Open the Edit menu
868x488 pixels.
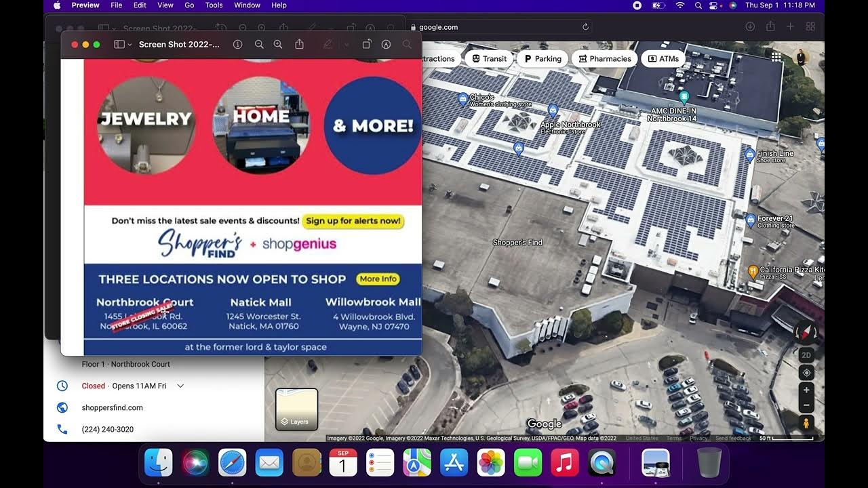[x=140, y=5]
